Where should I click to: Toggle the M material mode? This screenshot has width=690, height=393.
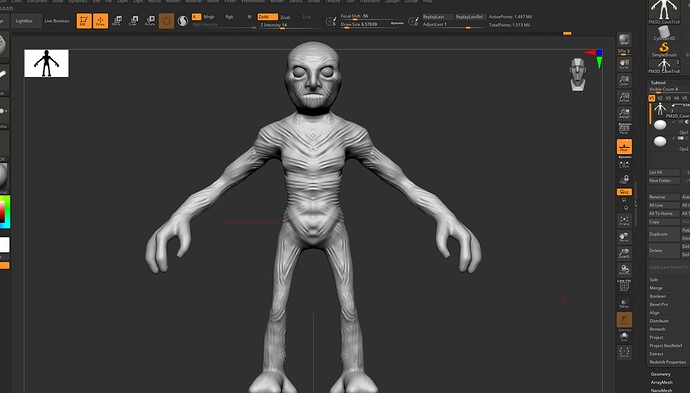249,17
